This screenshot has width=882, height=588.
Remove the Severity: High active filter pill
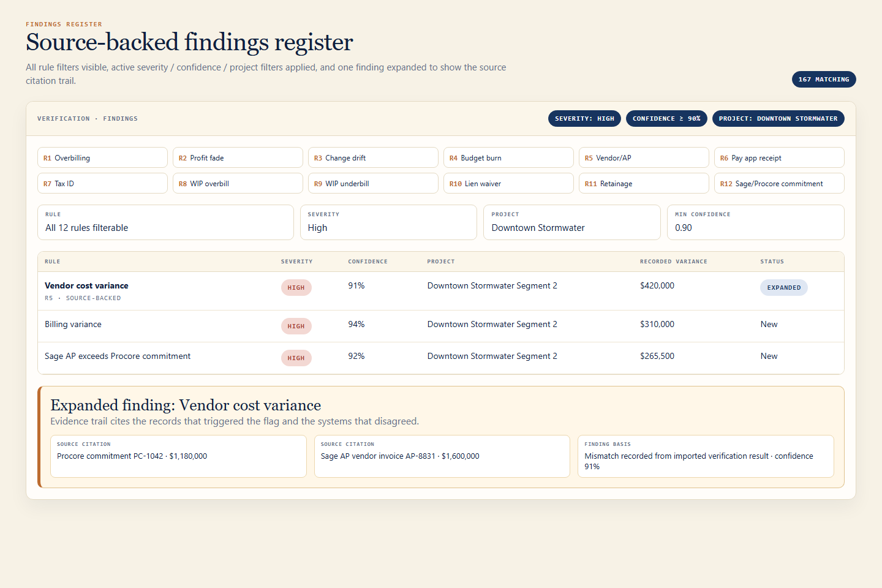[584, 119]
